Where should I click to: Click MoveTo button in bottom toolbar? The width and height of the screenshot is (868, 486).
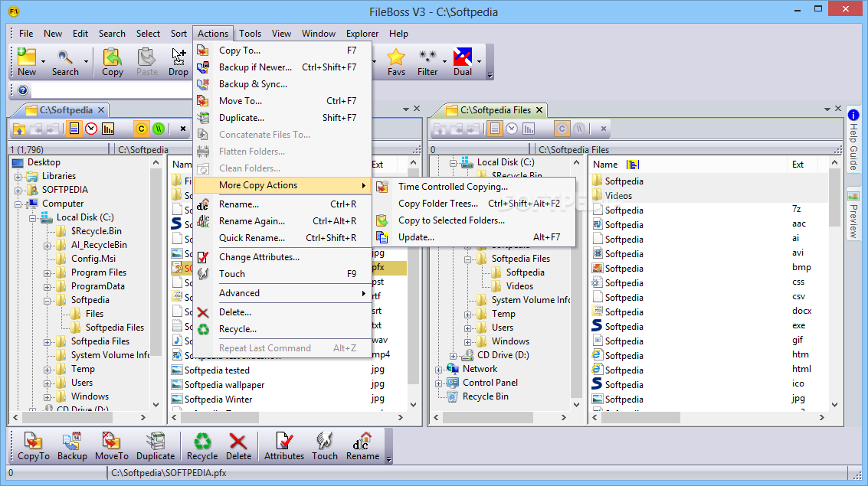(x=112, y=446)
